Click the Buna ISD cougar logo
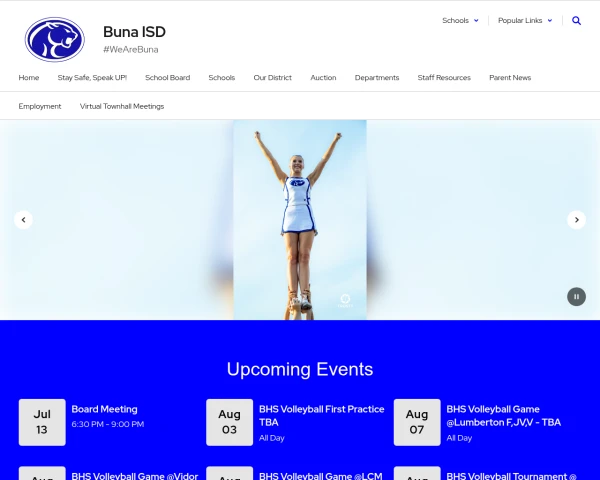This screenshot has height=480, width=600. pos(55,39)
